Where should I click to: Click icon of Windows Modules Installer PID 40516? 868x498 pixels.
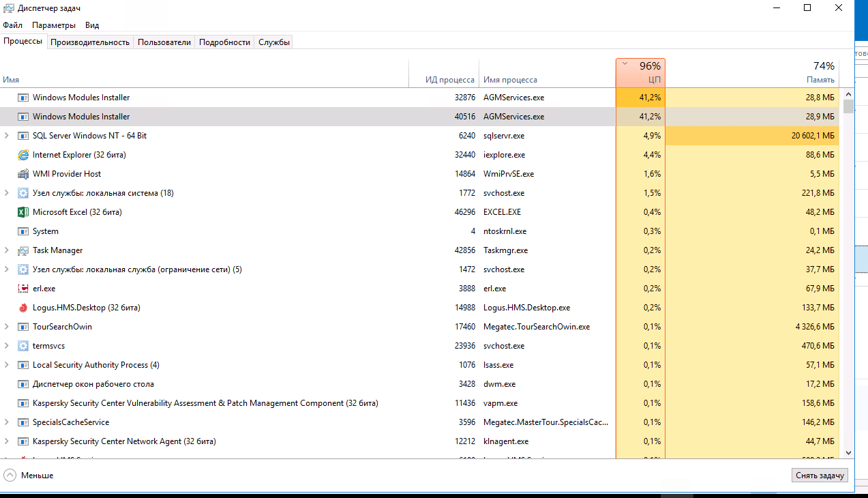pyautogui.click(x=23, y=117)
